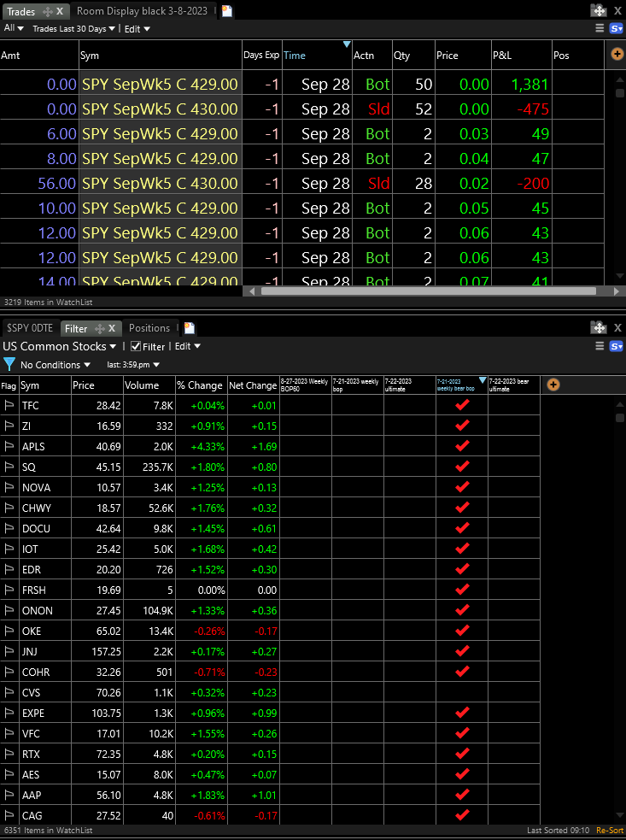Click the blue funnel conditions filter icon
The width and height of the screenshot is (626, 840).
pyautogui.click(x=9, y=365)
